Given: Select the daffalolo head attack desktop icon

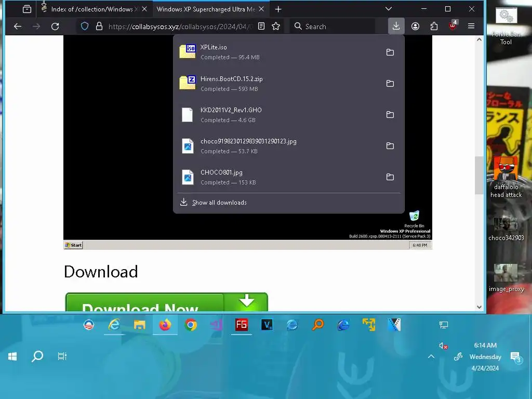Looking at the screenshot, I should tap(506, 177).
